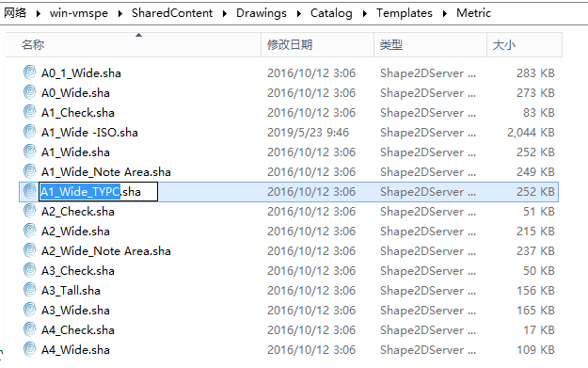Select file name A1_Check.sha

click(78, 113)
